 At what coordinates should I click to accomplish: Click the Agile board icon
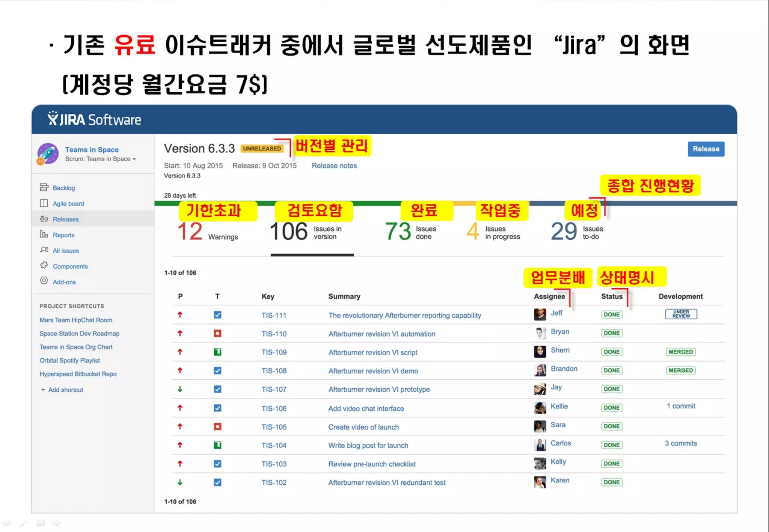[x=44, y=203]
